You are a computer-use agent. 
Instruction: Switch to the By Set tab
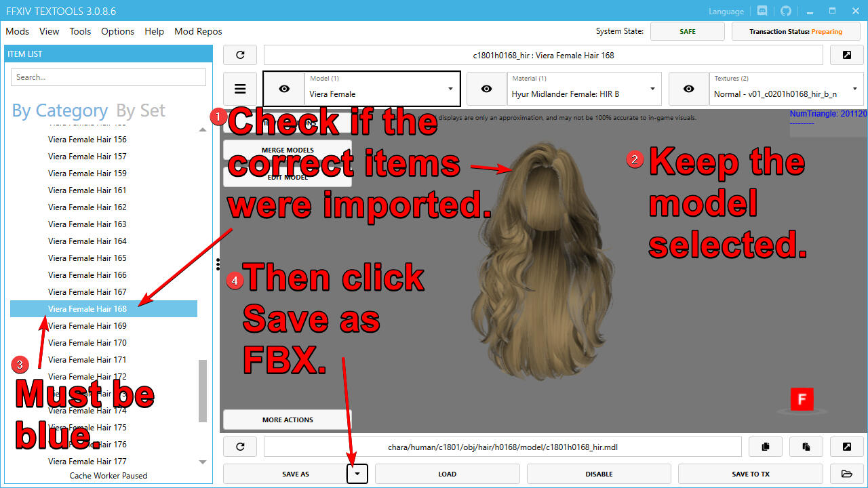(x=140, y=110)
